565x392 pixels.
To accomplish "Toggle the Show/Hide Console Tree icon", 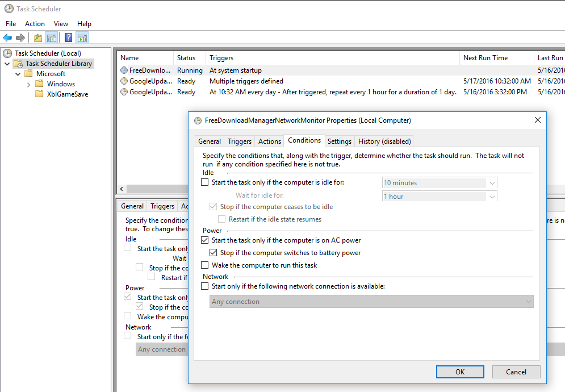I will (52, 37).
